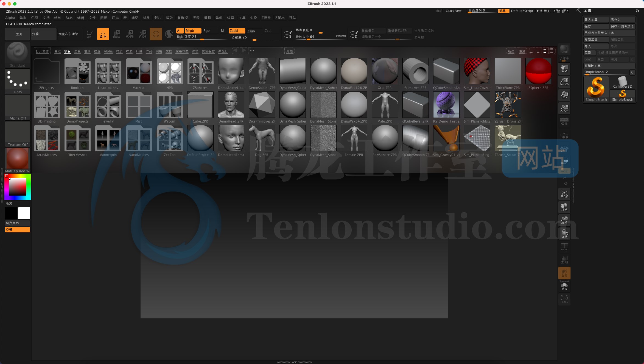Screen dimensions: 644x364
Task: Collapse the right tray divider arrow
Action: point(573,186)
